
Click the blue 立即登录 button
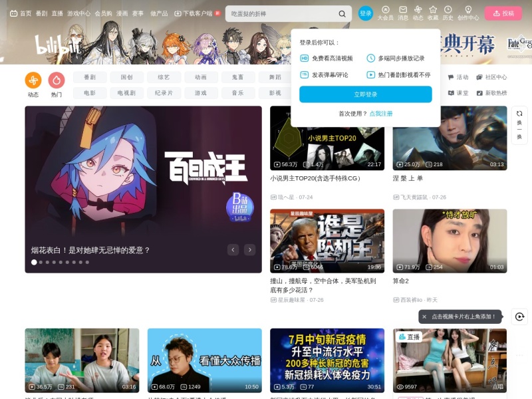365,94
